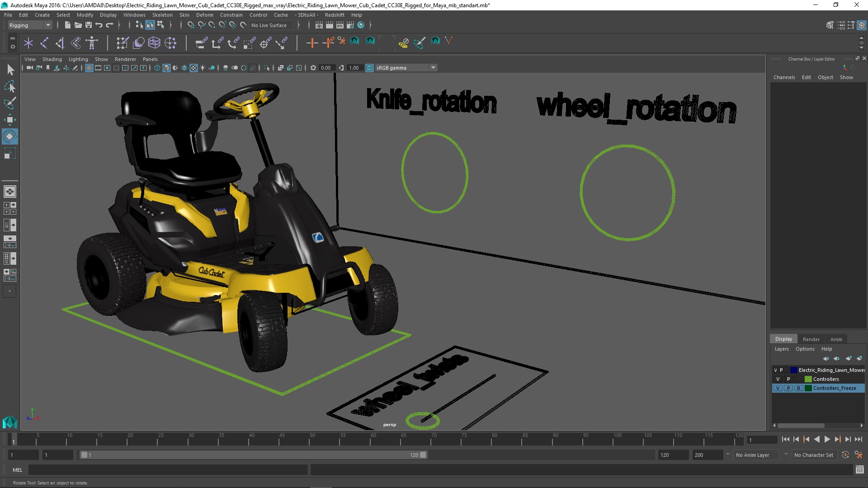
Task: Click the Create Lattice shelf icon
Action: coord(154,43)
